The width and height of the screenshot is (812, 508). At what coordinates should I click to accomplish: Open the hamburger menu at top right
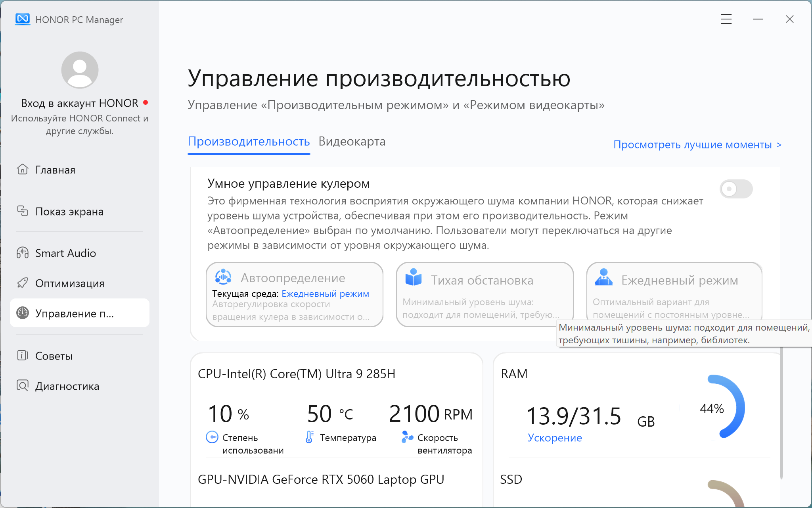[726, 19]
